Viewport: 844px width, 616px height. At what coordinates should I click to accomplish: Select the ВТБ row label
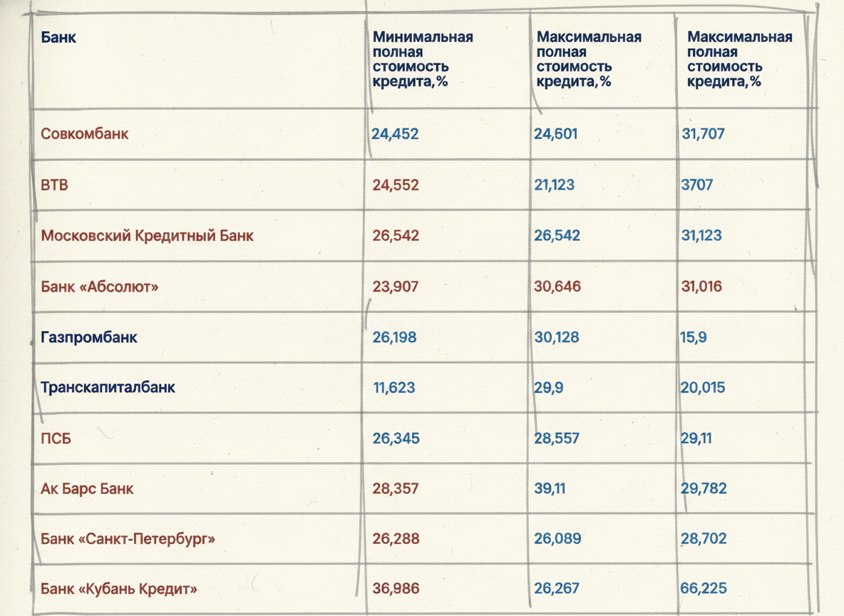pos(54,185)
